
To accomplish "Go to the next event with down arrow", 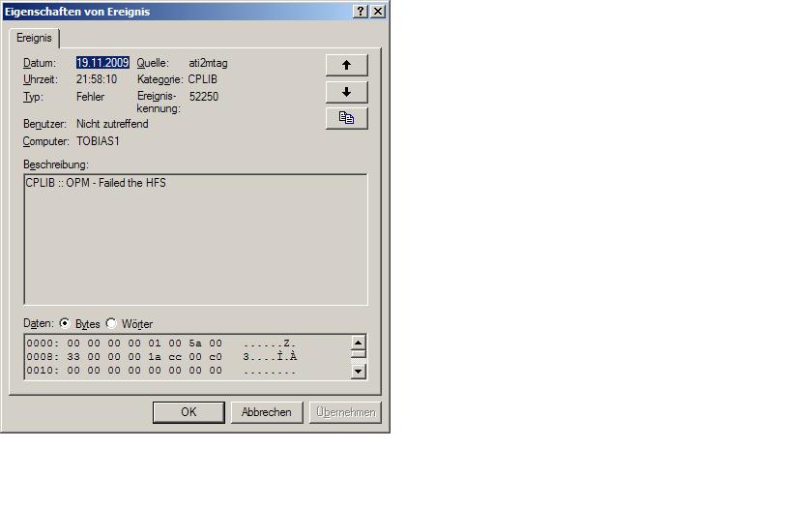I will click(346, 92).
